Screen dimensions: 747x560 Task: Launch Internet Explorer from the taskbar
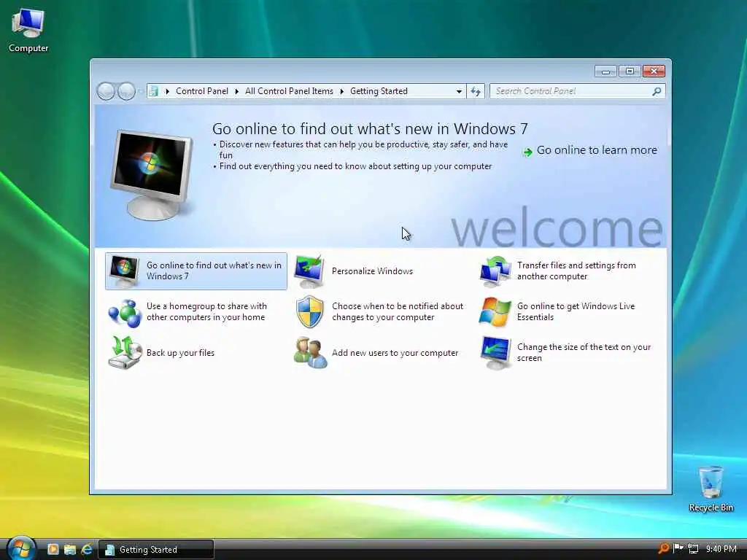(87, 549)
